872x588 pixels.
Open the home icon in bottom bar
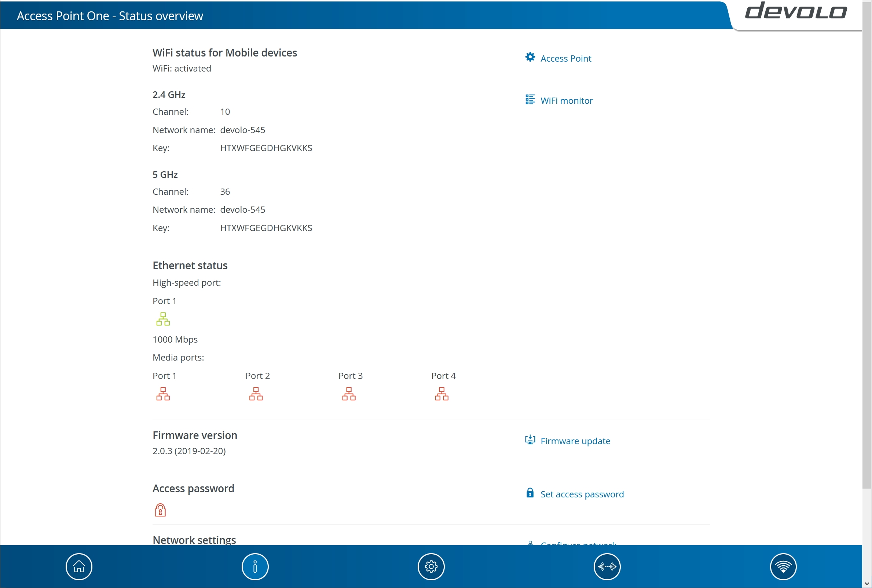click(x=79, y=566)
